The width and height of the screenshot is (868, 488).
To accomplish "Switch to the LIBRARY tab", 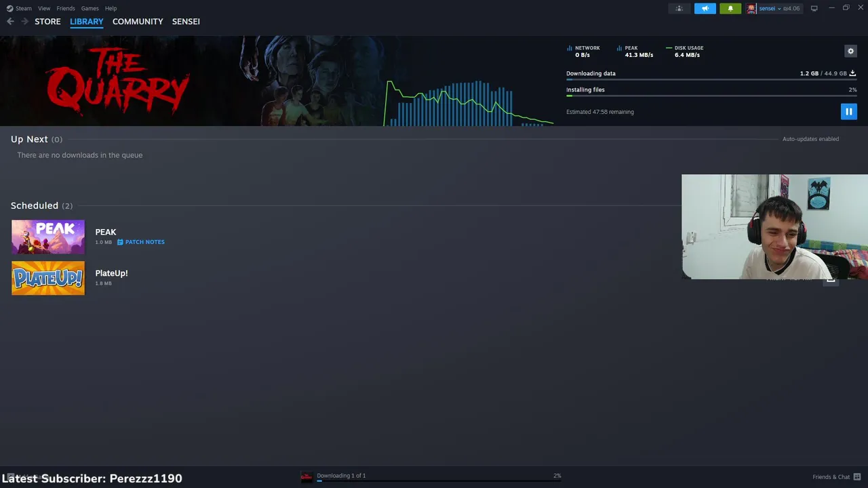I will click(86, 22).
